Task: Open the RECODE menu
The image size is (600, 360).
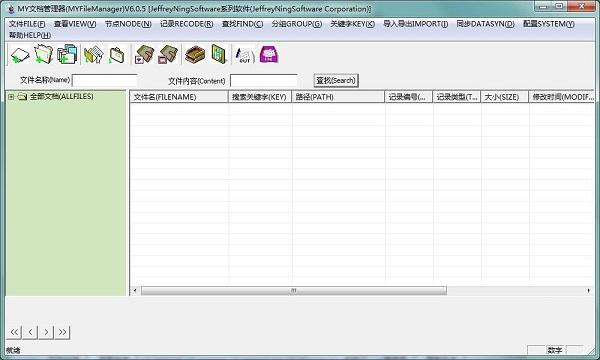Action: tap(186, 24)
